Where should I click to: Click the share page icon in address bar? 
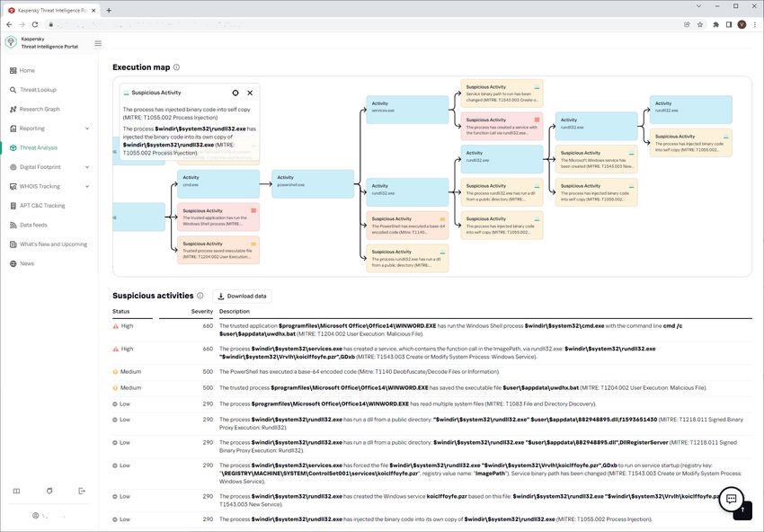(687, 24)
